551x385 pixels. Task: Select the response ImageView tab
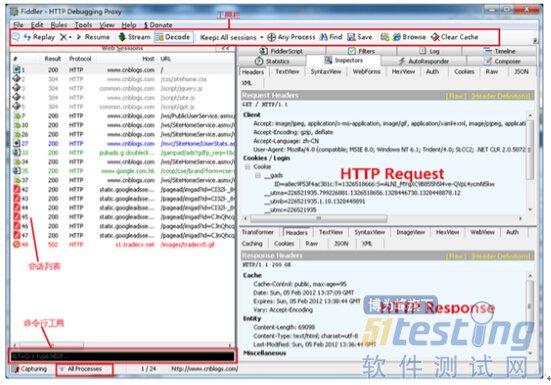tap(410, 232)
